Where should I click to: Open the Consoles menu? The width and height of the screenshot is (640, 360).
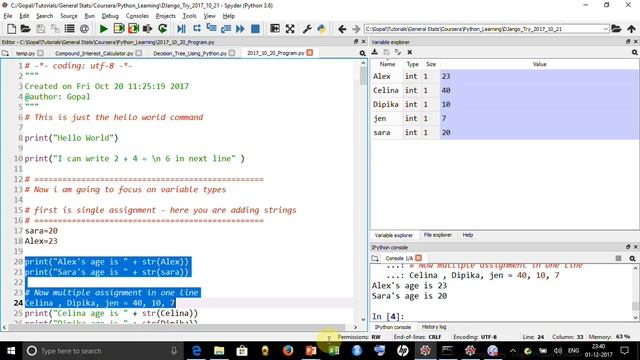click(x=137, y=16)
